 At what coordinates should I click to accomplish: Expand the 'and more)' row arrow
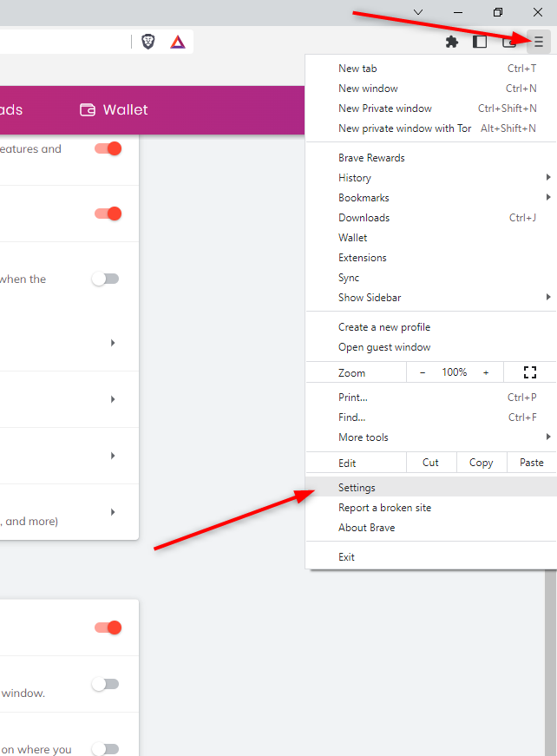(x=113, y=512)
